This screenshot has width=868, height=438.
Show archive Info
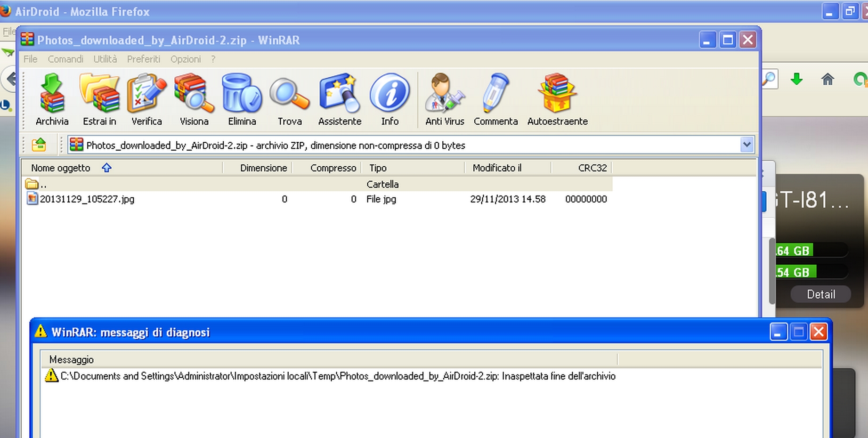tap(389, 100)
